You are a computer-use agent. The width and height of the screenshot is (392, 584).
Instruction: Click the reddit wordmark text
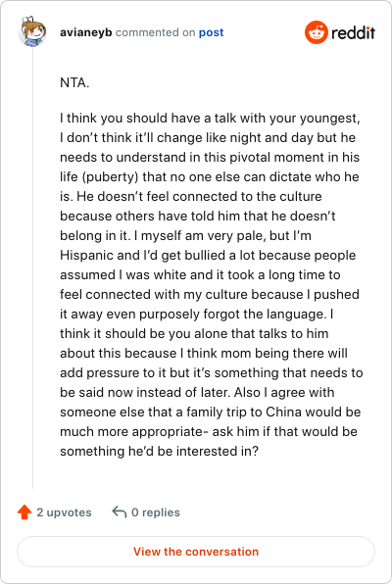coord(353,32)
